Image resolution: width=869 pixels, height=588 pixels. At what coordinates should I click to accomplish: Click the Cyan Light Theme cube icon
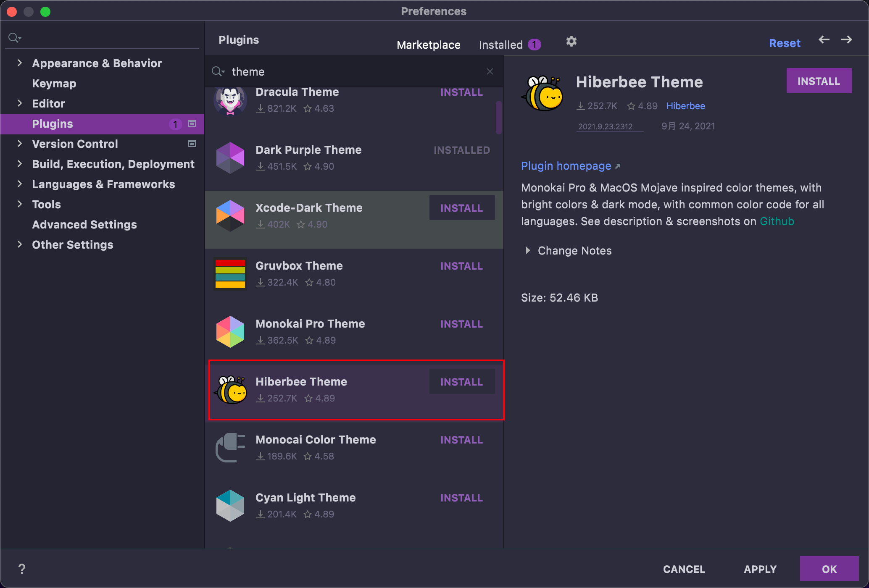tap(230, 505)
